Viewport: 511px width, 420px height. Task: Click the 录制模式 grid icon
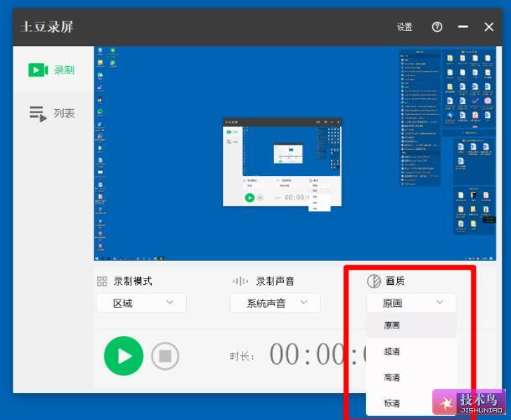[x=102, y=281]
